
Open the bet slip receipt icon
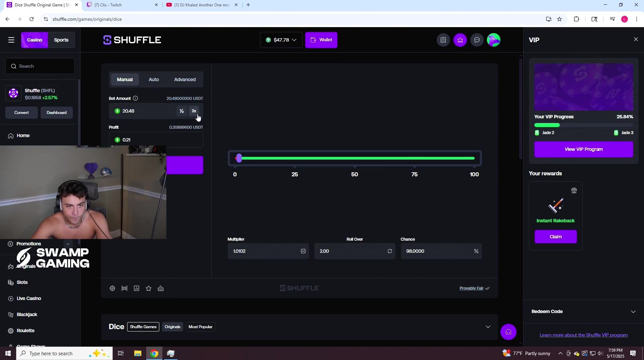coord(443,40)
